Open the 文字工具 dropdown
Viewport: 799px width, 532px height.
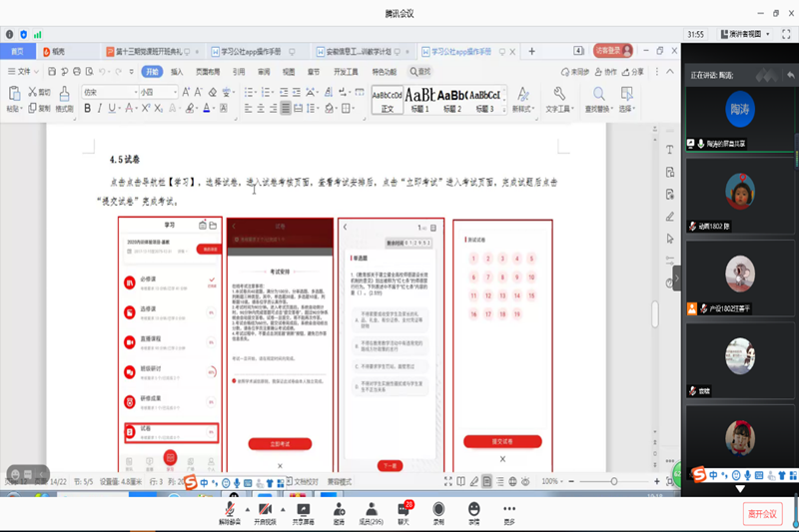click(559, 99)
